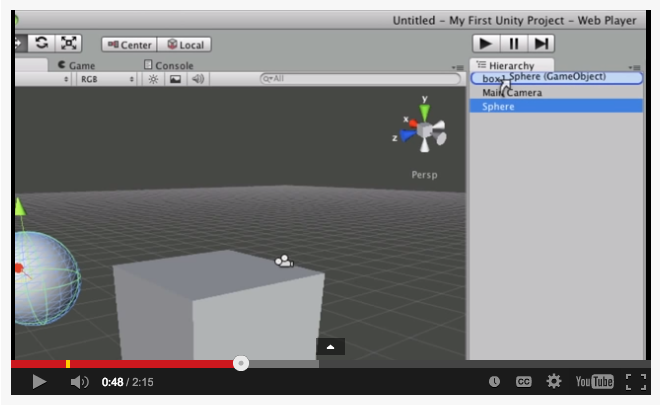This screenshot has height=405, width=660.
Task: Select the Rotate tool in Unity toolbar
Action: 41,43
